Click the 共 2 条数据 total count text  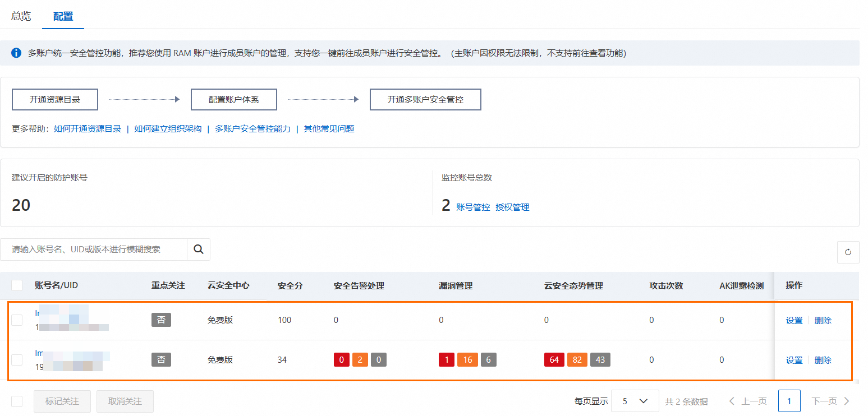pyautogui.click(x=686, y=401)
